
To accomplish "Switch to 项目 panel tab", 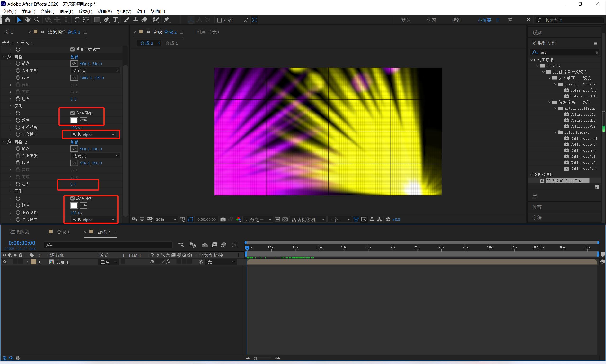I will pos(9,32).
